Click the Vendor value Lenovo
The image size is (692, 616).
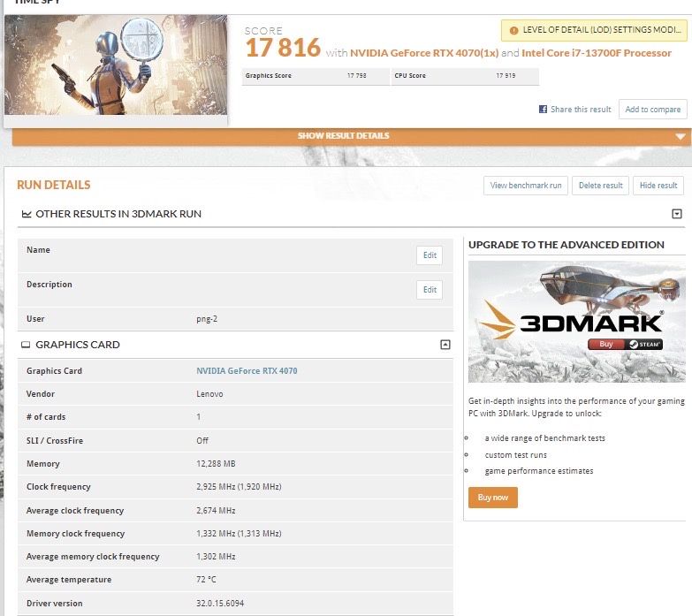(x=209, y=393)
